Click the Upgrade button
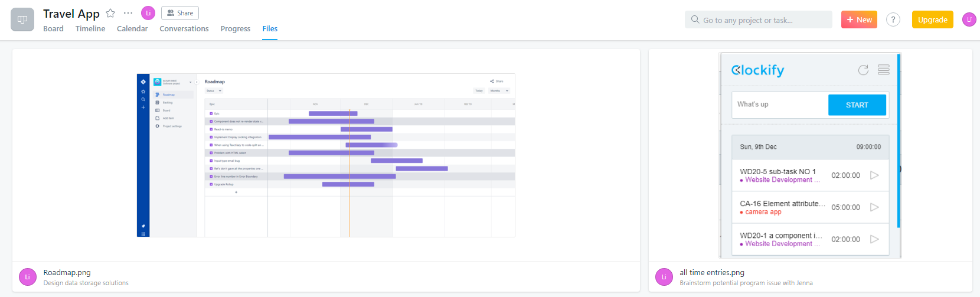Screen dimensions: 980x297 933,19
